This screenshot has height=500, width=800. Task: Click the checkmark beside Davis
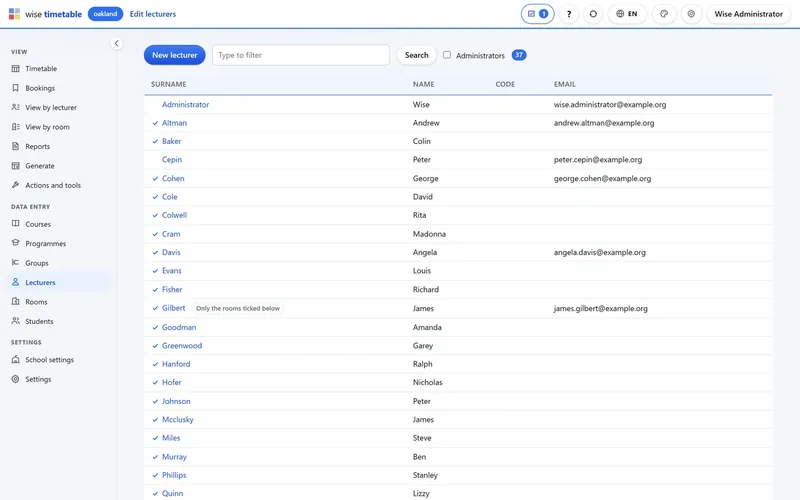[155, 253]
